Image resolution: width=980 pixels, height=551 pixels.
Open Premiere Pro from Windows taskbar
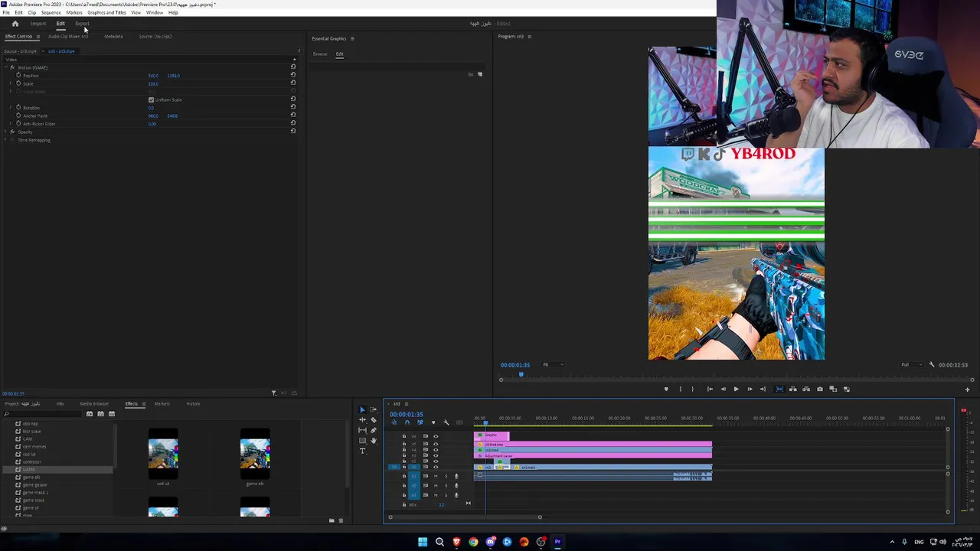pos(557,542)
